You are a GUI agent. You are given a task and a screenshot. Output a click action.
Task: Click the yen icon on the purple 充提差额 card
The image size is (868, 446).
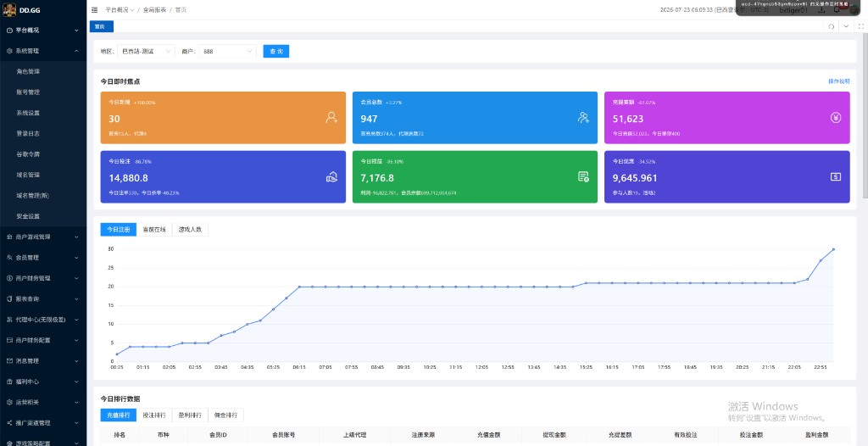pyautogui.click(x=835, y=118)
